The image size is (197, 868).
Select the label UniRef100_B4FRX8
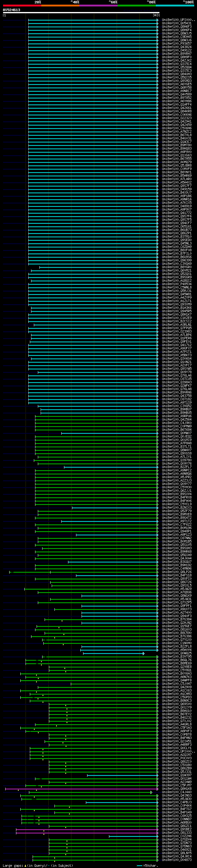176,497
